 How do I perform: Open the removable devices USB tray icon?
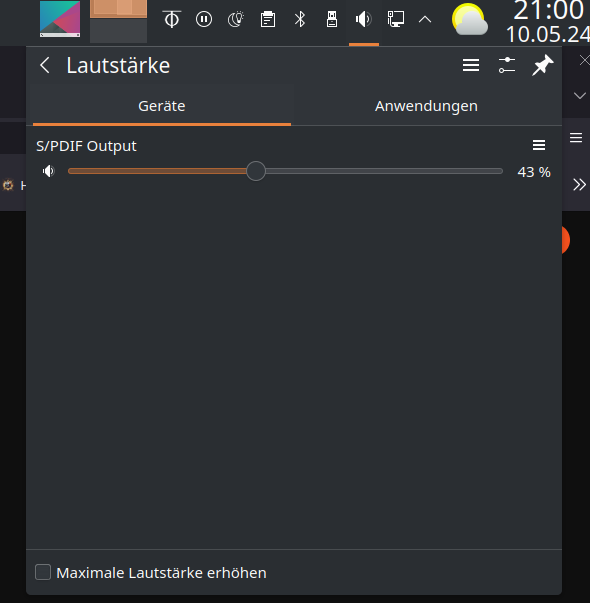tap(332, 19)
